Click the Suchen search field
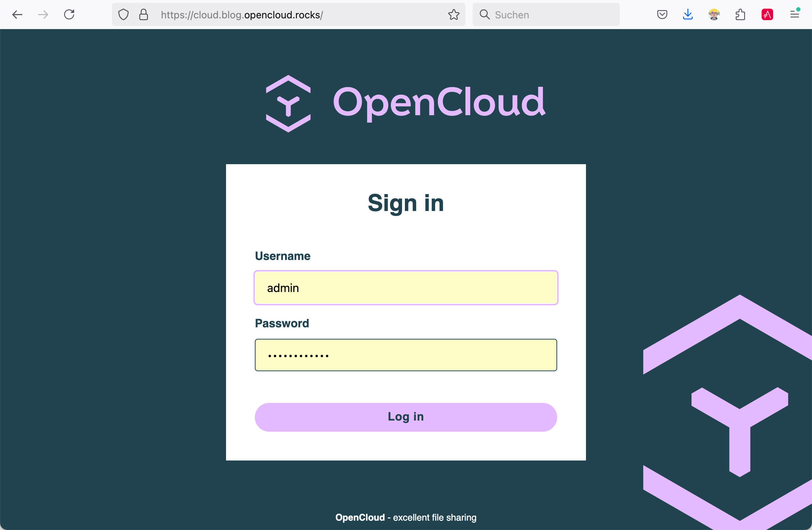 540,14
